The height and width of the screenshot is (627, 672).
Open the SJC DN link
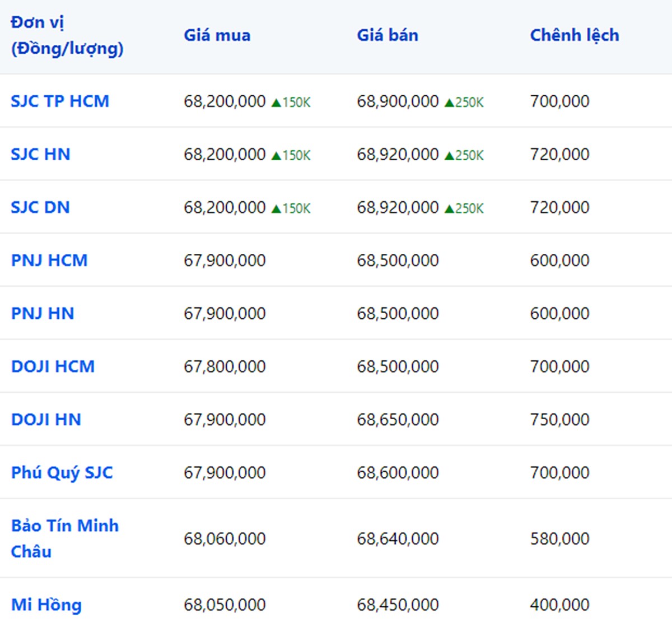pyautogui.click(x=40, y=207)
